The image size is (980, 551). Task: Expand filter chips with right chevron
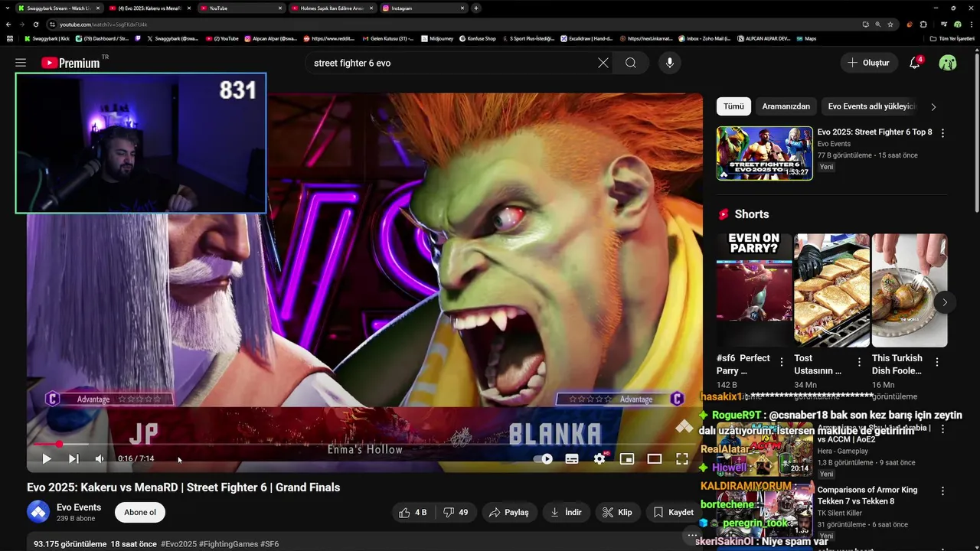point(933,107)
